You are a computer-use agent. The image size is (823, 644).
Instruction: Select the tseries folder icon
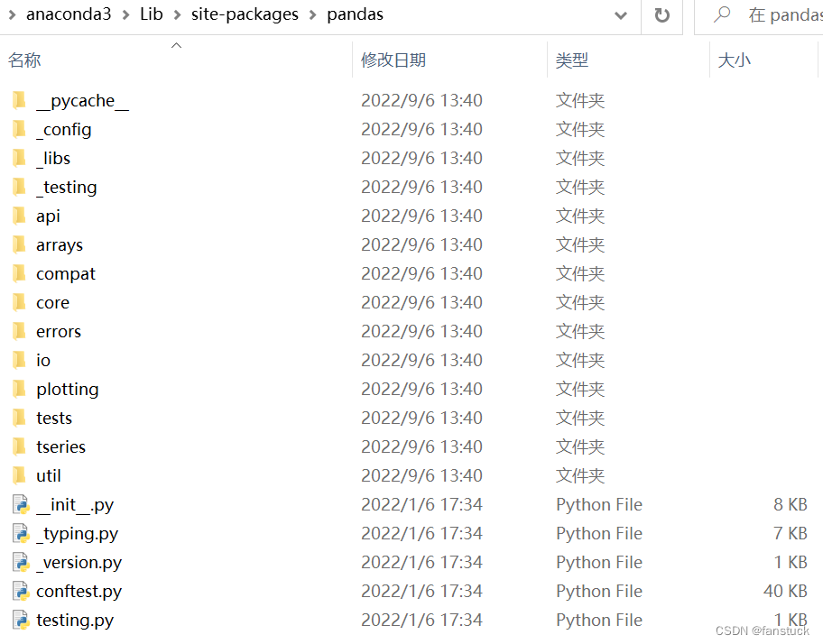tap(19, 446)
